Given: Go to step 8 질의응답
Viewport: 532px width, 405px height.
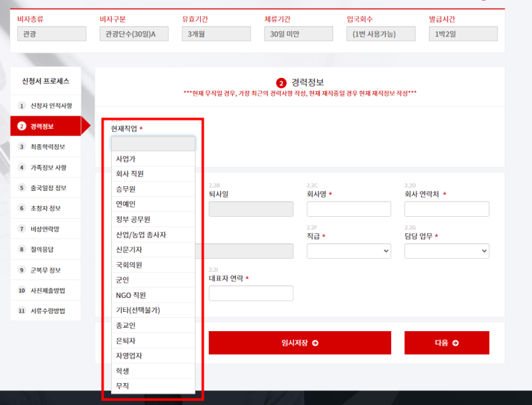Looking at the screenshot, I should (45, 249).
